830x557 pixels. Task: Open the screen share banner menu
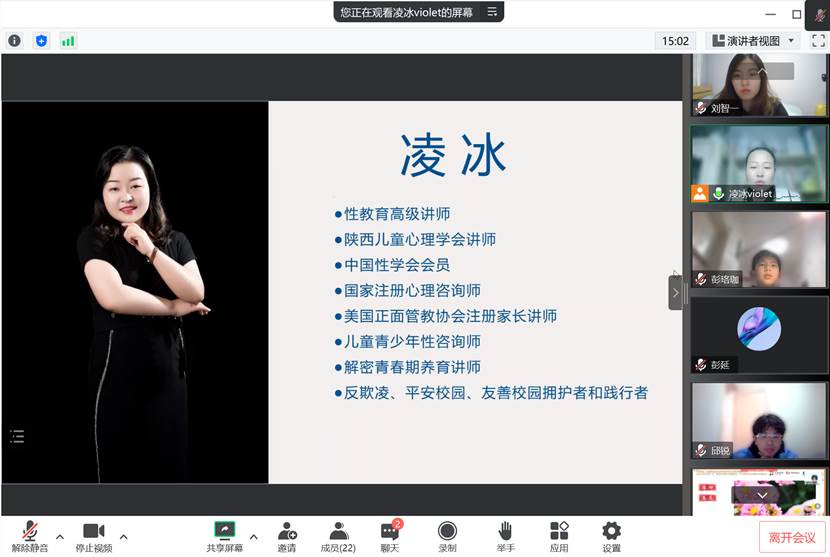point(491,12)
